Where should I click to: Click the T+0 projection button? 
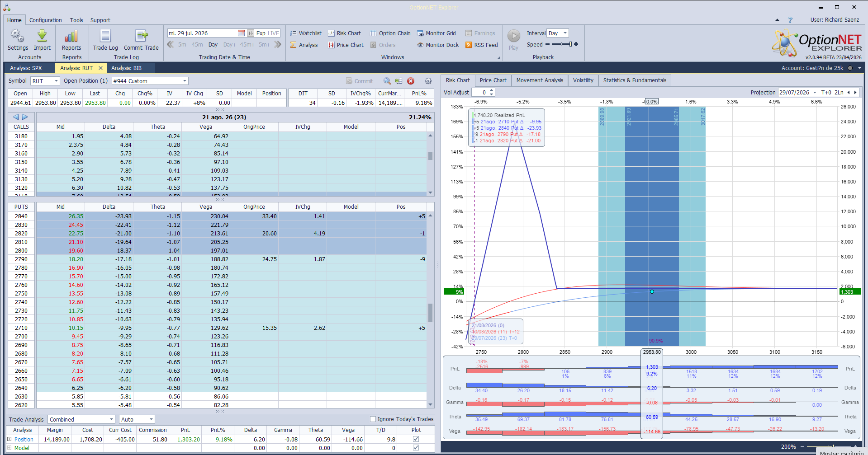pyautogui.click(x=826, y=92)
